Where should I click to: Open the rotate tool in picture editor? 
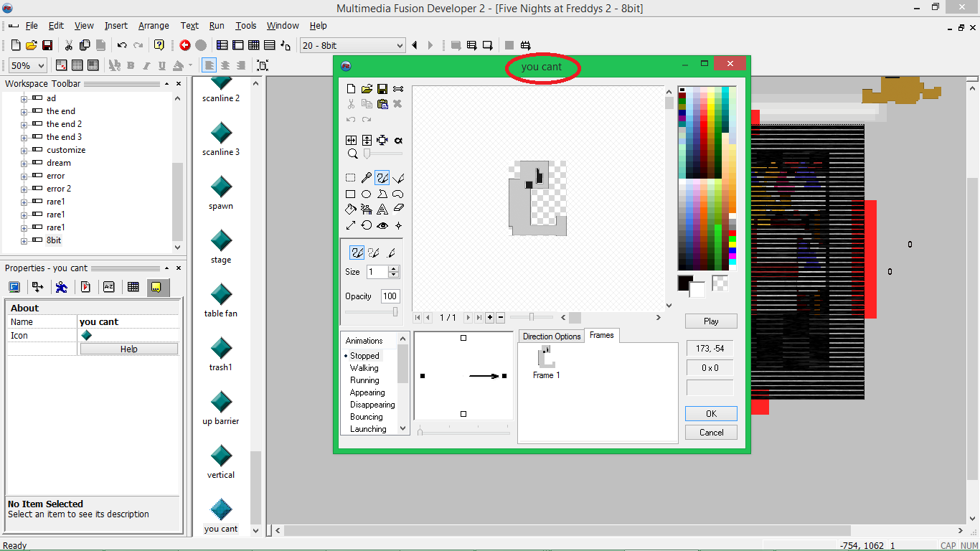coord(367,225)
